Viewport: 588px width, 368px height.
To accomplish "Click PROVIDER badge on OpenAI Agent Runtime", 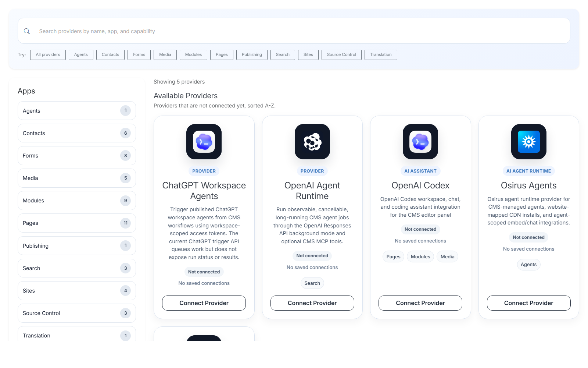I will pyautogui.click(x=312, y=171).
